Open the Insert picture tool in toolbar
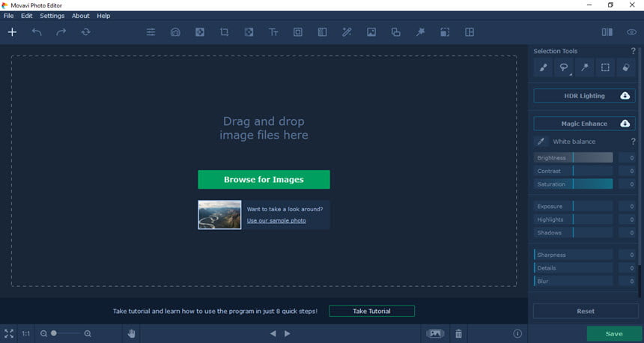The height and width of the screenshot is (343, 644). click(371, 32)
